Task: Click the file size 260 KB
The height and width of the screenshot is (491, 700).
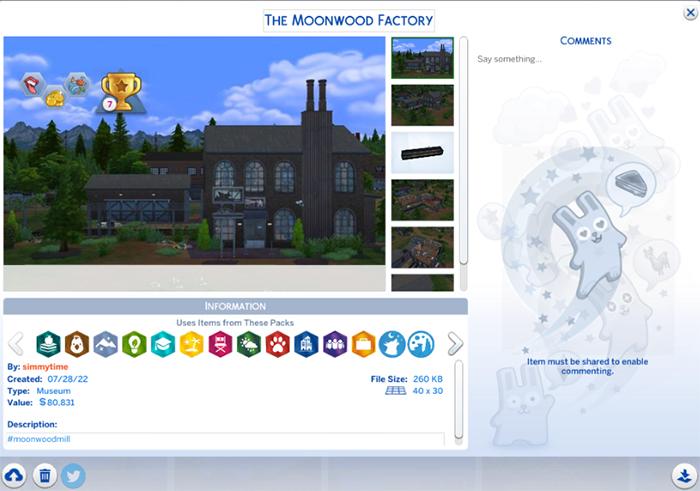Action: 428,379
